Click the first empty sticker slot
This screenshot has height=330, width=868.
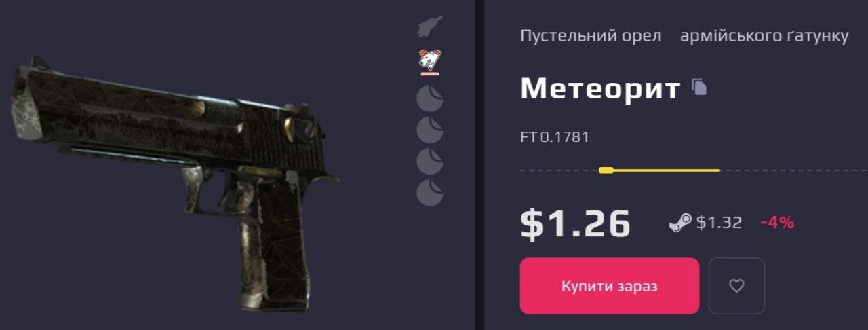click(430, 98)
